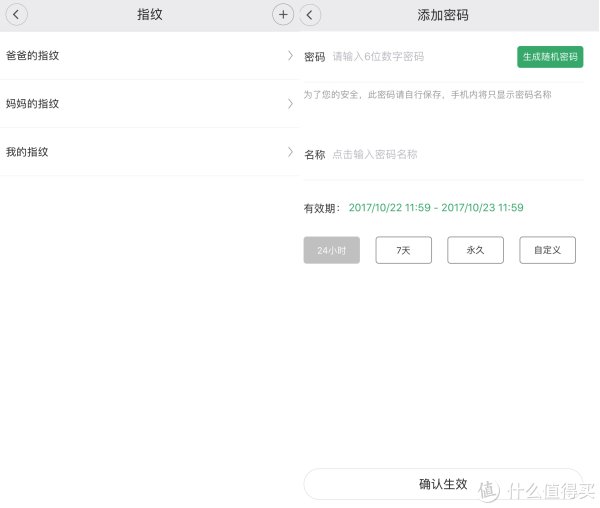Tap the 添加密码 page title

point(443,15)
